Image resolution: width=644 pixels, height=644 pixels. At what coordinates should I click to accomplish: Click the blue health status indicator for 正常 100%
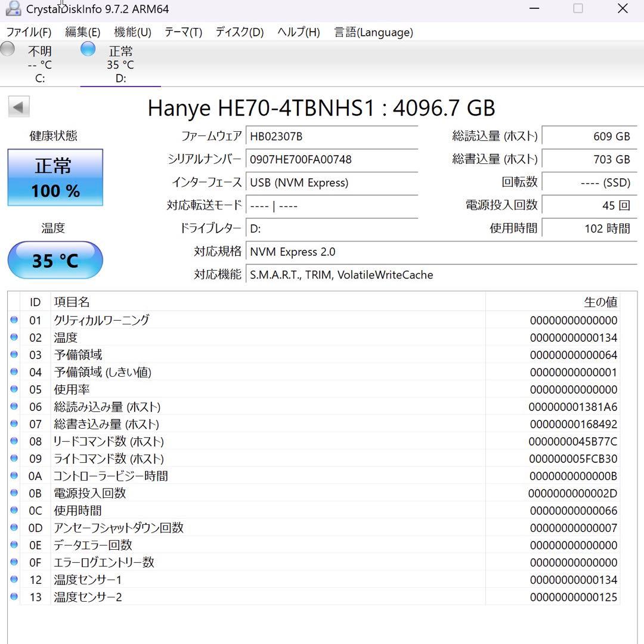click(55, 177)
